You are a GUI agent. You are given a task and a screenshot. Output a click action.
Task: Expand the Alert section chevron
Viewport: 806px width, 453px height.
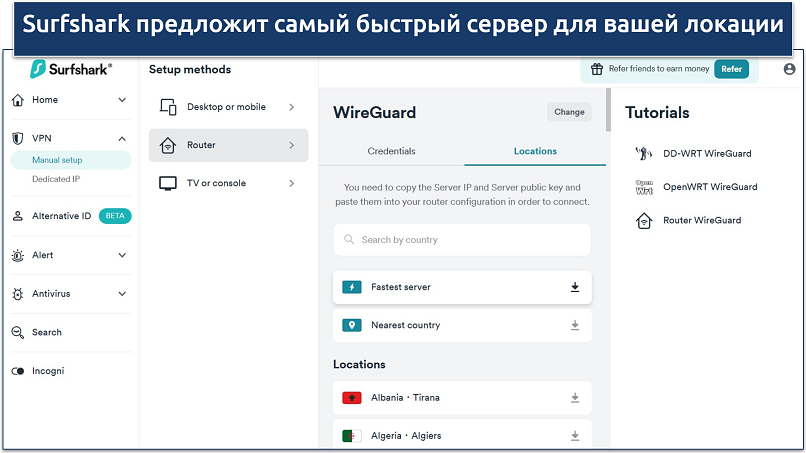pyautogui.click(x=122, y=255)
